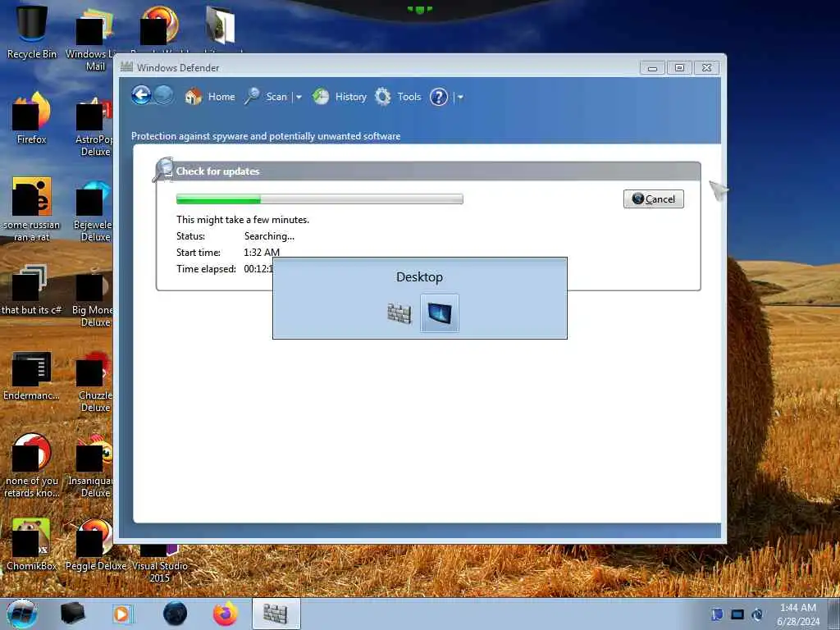This screenshot has width=840, height=630.
Task: Open Insaniquarium Deluxe desktop shortcut
Action: 92,466
